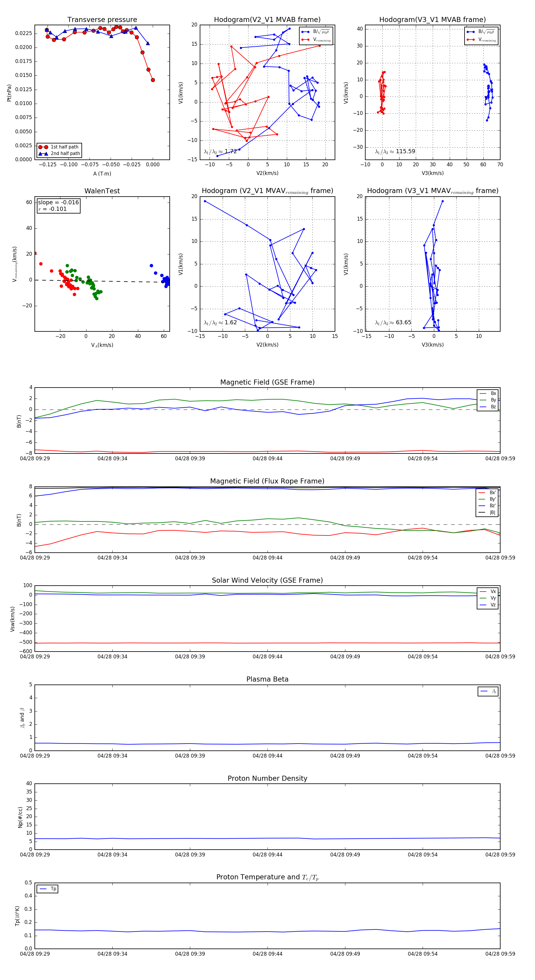The height and width of the screenshot is (980, 535).
Task: Click the 'Pt(nPa)' y-axis label
Action: click(9, 92)
